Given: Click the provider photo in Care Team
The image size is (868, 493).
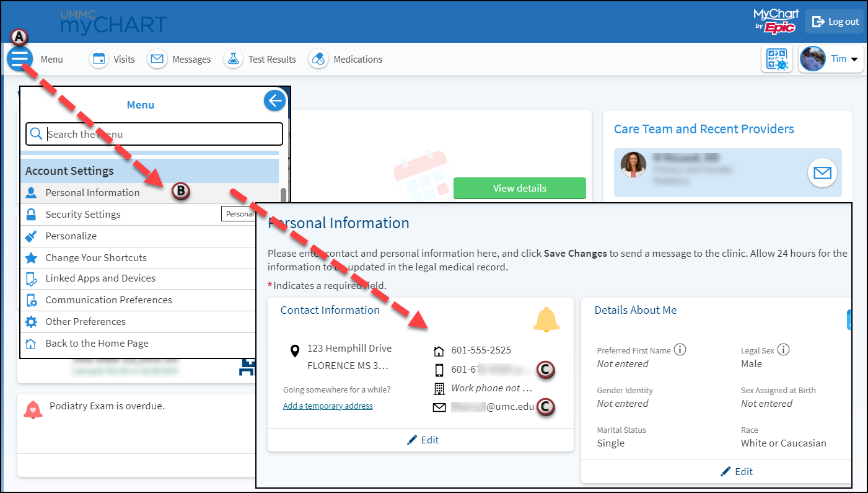Looking at the screenshot, I should 633,165.
